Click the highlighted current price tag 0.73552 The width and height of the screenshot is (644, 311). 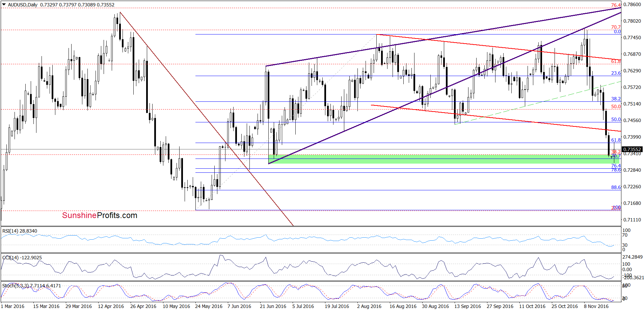coord(632,149)
